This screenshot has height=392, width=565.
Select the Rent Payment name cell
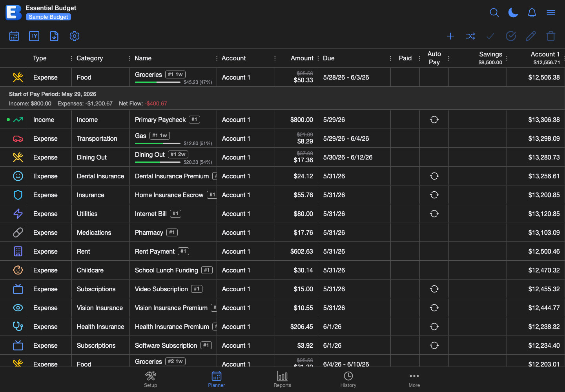[173, 251]
